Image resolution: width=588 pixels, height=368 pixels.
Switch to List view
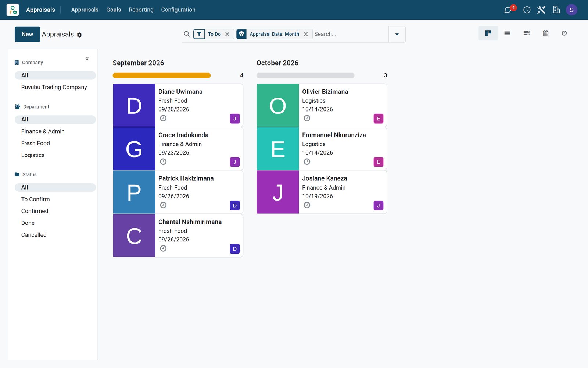click(x=507, y=33)
